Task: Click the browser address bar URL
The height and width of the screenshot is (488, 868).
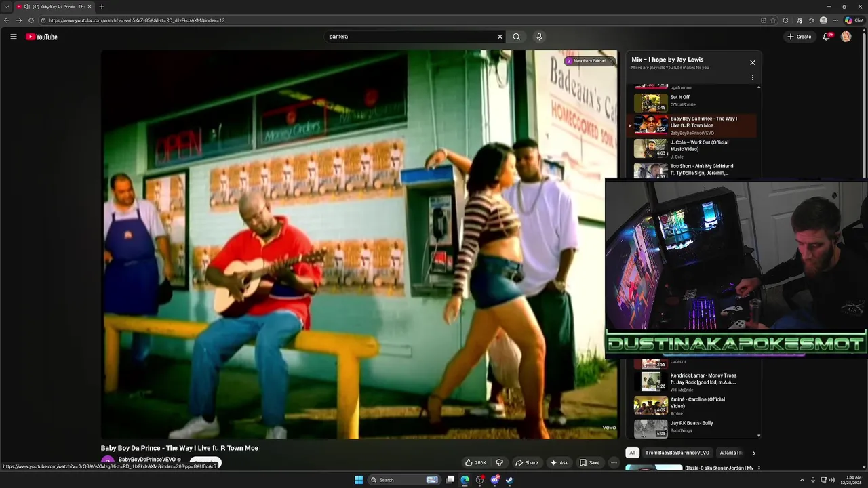Action: pos(136,20)
